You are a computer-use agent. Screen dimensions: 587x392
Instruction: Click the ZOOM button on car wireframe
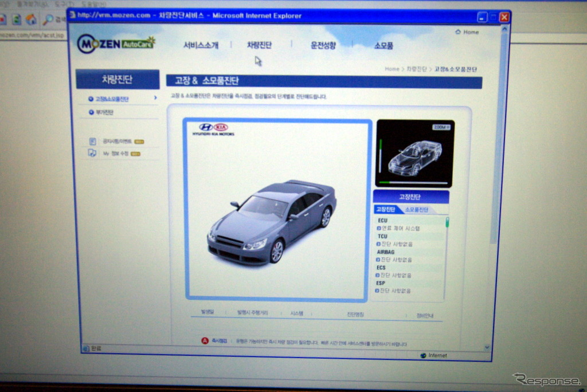(441, 127)
